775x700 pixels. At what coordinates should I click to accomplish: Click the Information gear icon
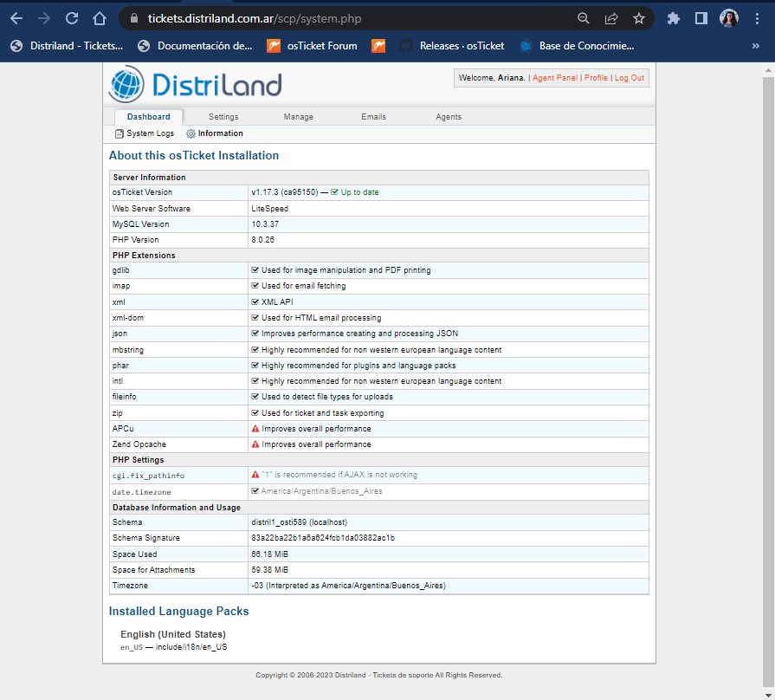191,133
